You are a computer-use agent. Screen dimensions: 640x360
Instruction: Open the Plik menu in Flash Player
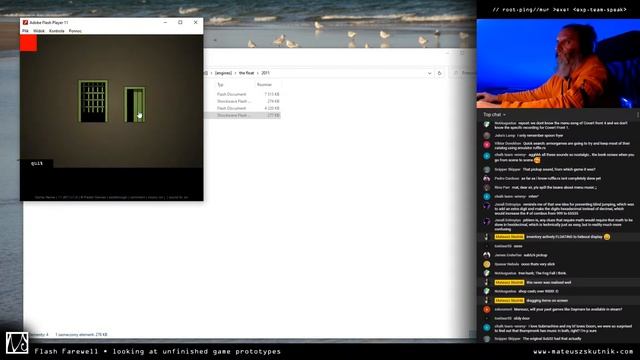(25, 31)
